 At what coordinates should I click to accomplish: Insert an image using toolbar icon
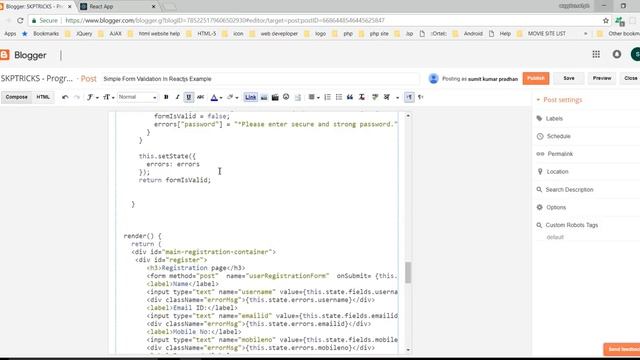pos(264,97)
